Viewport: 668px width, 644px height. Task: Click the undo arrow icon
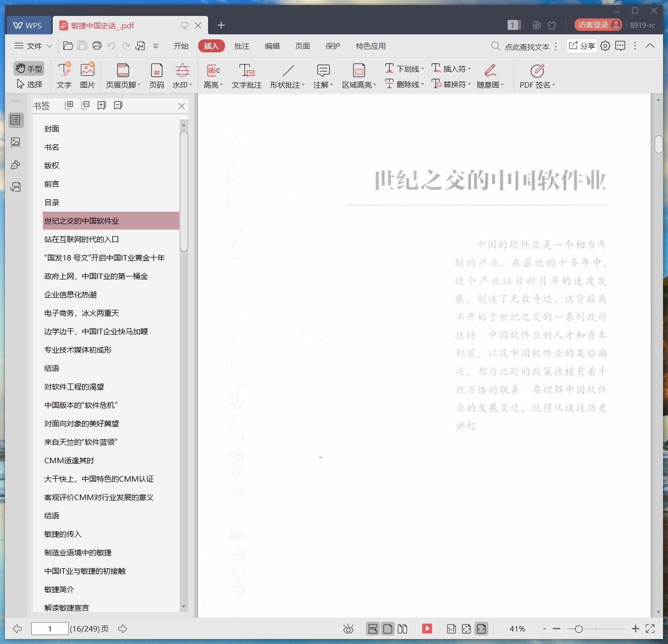click(111, 46)
